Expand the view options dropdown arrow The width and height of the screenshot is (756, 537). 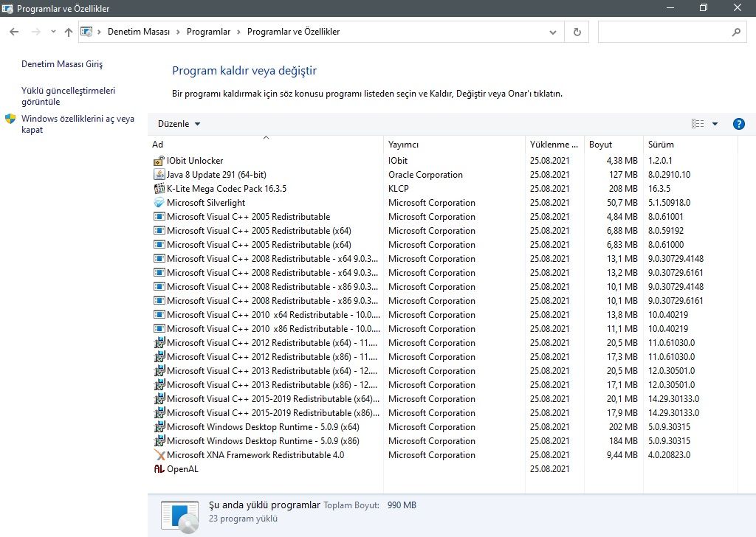(x=715, y=124)
